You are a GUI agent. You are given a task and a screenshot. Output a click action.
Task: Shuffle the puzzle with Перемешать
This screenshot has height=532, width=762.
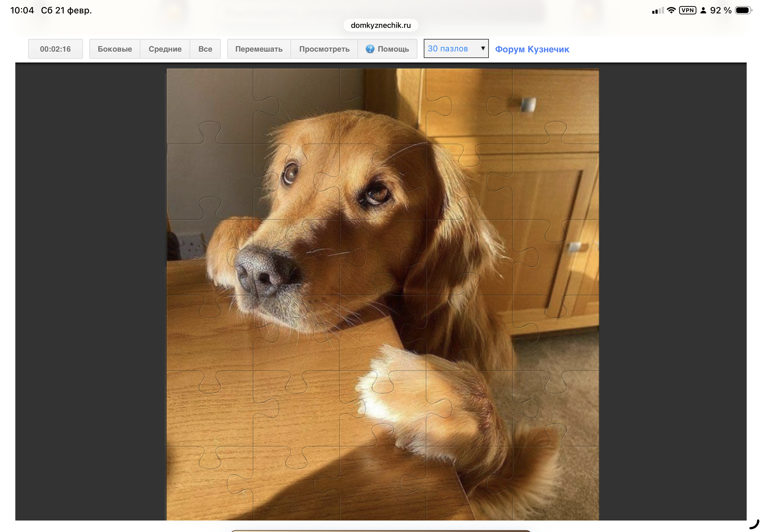pos(259,49)
